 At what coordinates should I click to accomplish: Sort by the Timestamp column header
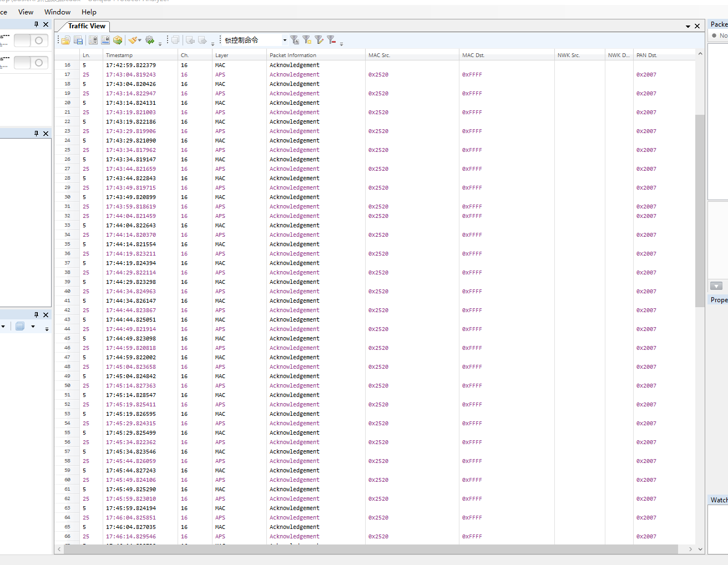pyautogui.click(x=140, y=55)
